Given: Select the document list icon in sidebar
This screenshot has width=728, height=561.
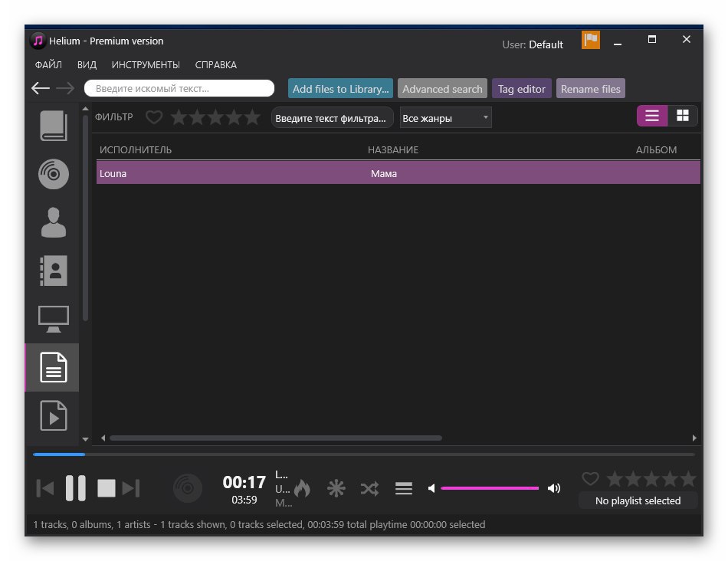Looking at the screenshot, I should tap(54, 367).
